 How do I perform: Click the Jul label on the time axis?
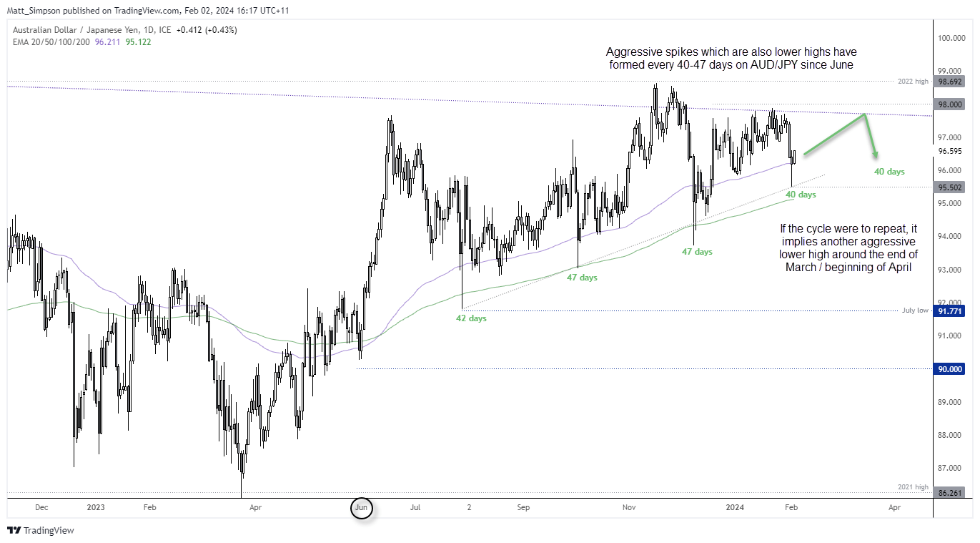(415, 507)
